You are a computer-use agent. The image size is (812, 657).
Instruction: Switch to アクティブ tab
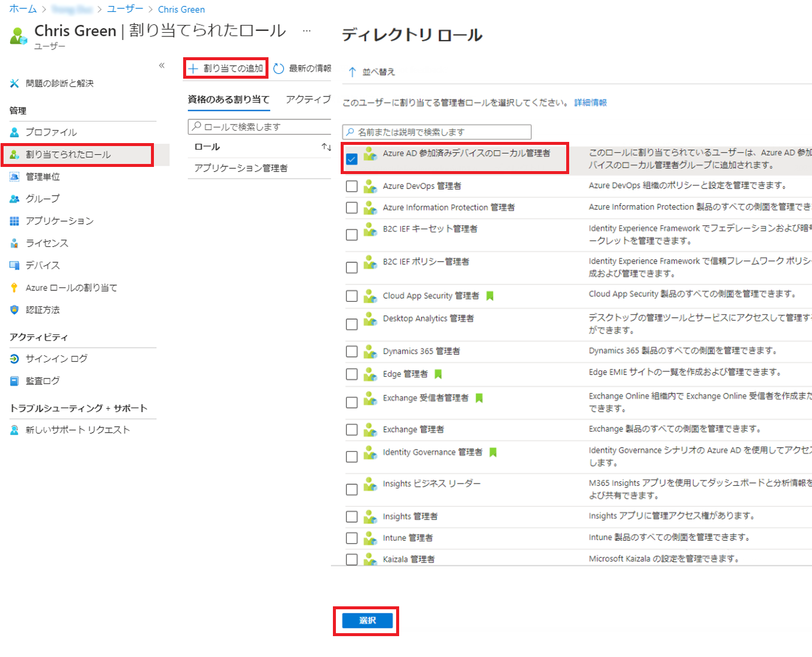click(308, 100)
